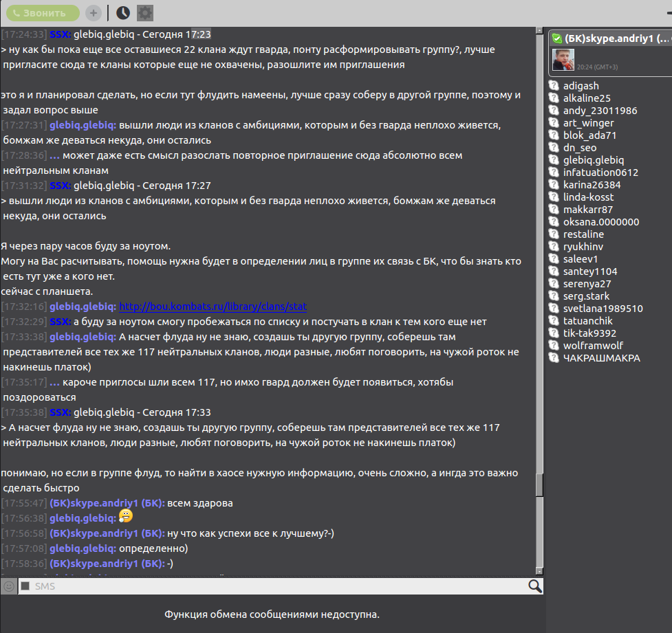Image resolution: width=672 pixels, height=633 pixels.
Task: Toggle the SMS checkbox
Action: click(x=25, y=586)
